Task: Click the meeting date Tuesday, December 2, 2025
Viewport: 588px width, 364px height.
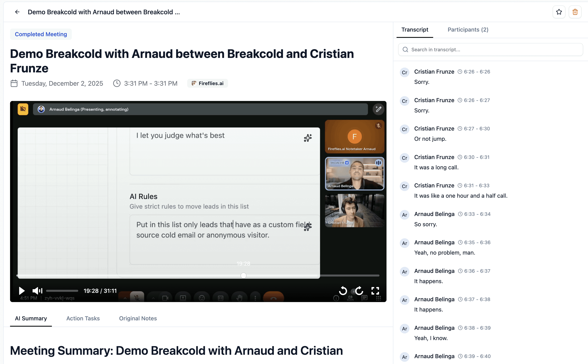Action: (62, 83)
